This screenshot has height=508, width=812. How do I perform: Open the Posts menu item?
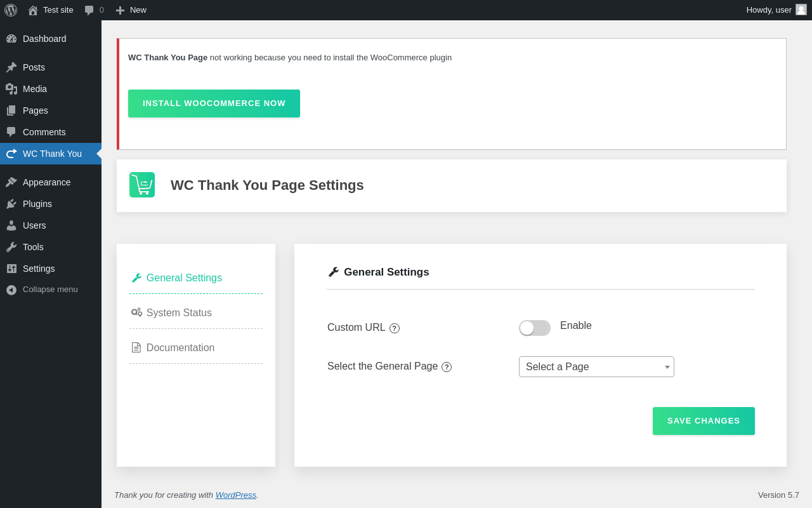click(51, 67)
